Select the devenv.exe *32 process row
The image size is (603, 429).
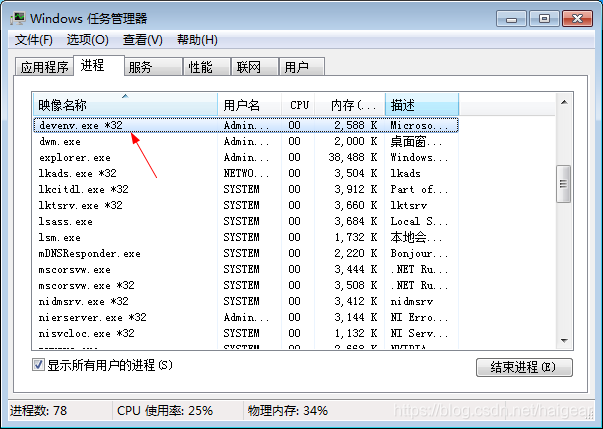(246, 125)
